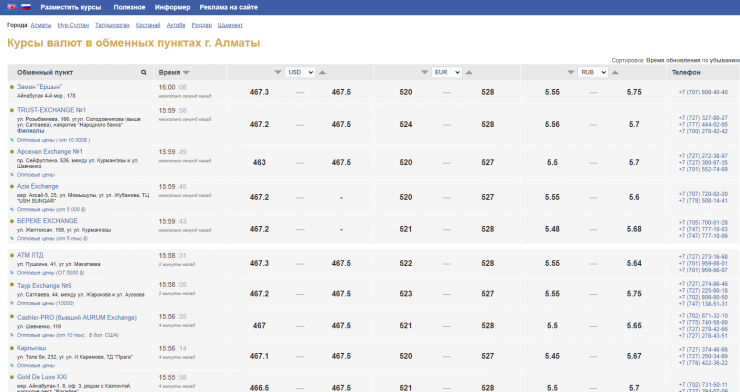Click the green status dot beside АТМ ЛТД
Image resolution: width=740 pixels, height=392 pixels.
click(12, 255)
